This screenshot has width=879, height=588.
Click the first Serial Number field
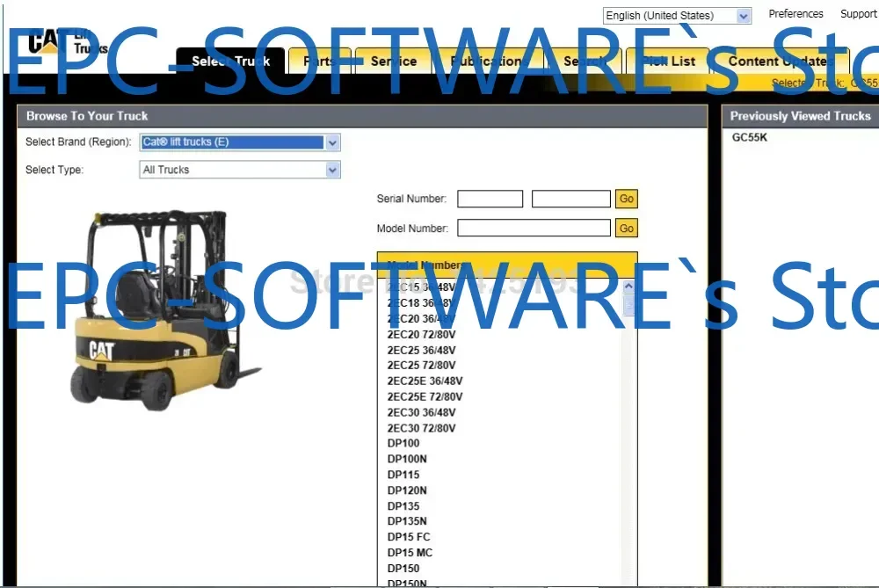(490, 199)
